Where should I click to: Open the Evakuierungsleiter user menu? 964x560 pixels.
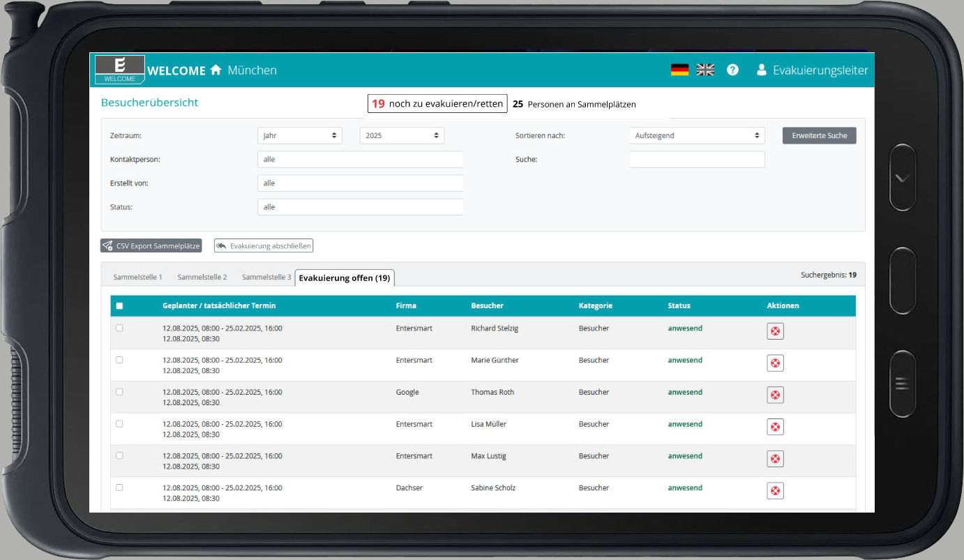(813, 70)
